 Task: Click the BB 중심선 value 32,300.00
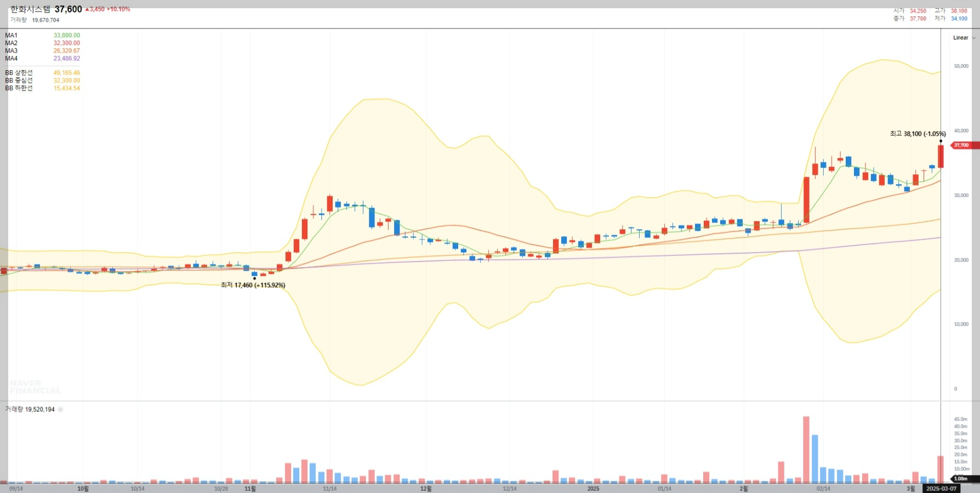[x=67, y=81]
